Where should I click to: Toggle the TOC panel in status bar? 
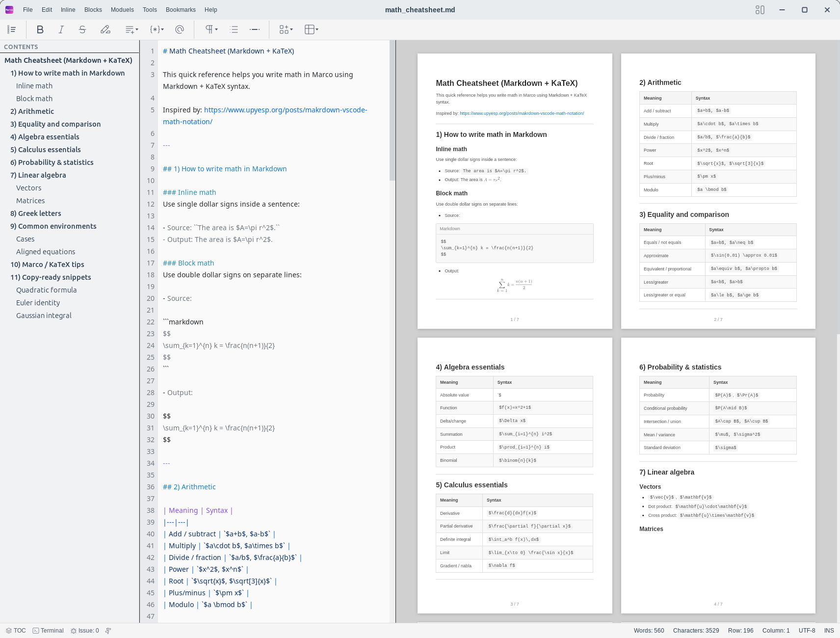click(x=16, y=631)
